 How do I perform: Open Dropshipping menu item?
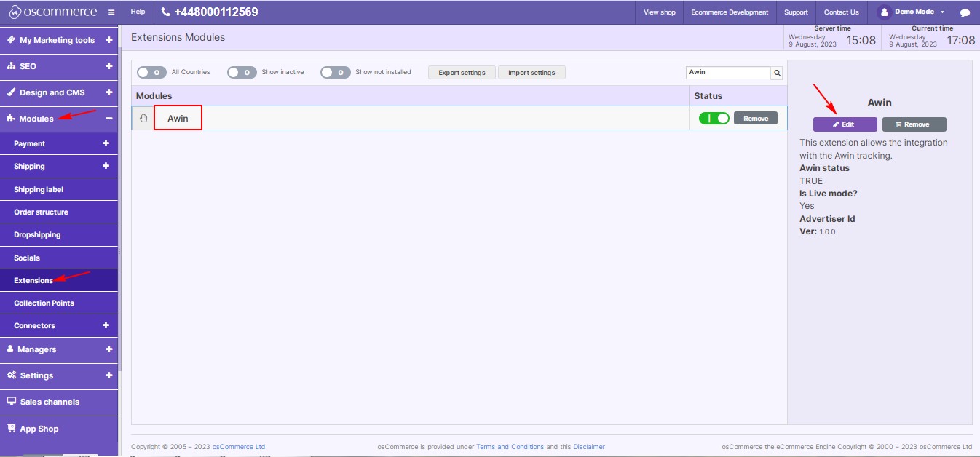pyautogui.click(x=59, y=234)
